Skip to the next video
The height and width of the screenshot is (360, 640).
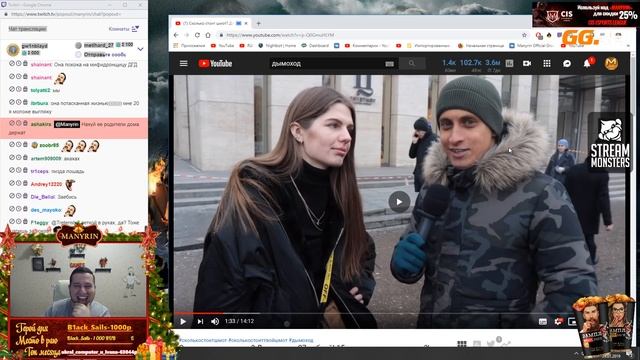(x=200, y=322)
